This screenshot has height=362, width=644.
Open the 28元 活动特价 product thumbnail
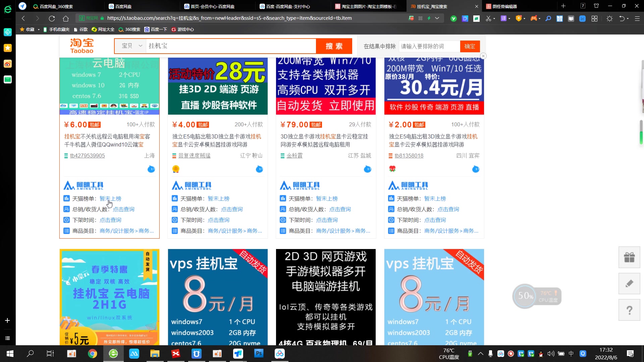coord(218,86)
